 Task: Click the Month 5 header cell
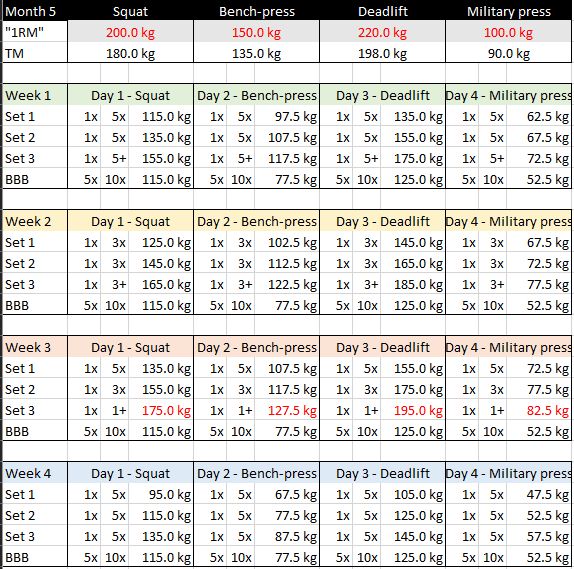(x=35, y=11)
